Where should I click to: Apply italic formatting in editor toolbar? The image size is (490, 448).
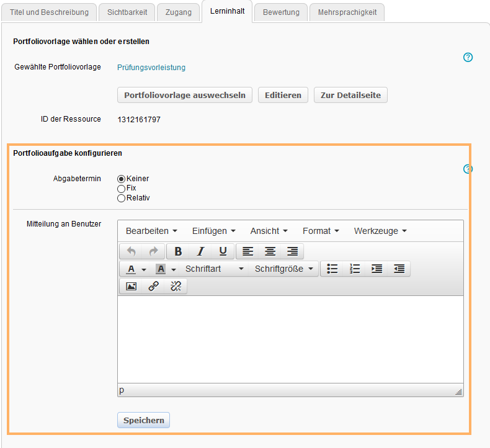tap(200, 251)
